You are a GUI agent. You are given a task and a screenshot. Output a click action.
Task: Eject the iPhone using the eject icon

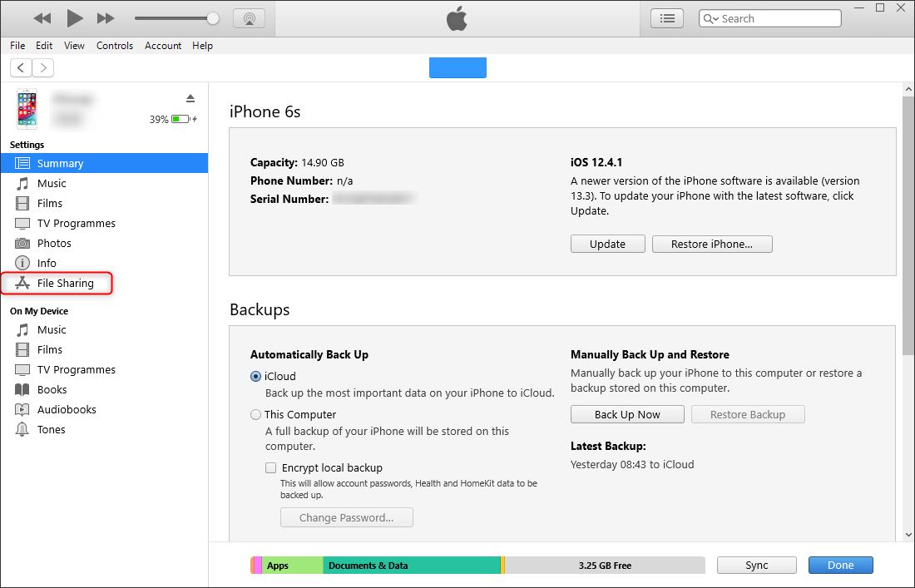(190, 98)
